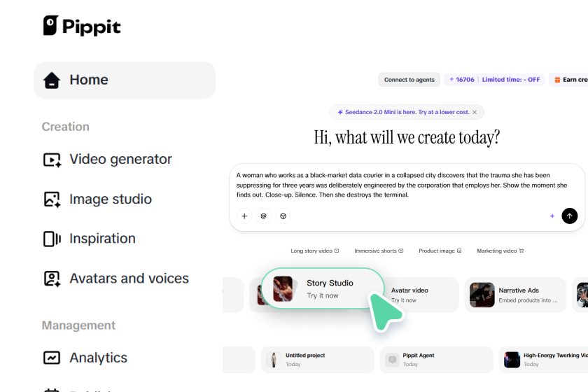Click the 16706 credits counter
The width and height of the screenshot is (588, 392).
[x=462, y=80]
